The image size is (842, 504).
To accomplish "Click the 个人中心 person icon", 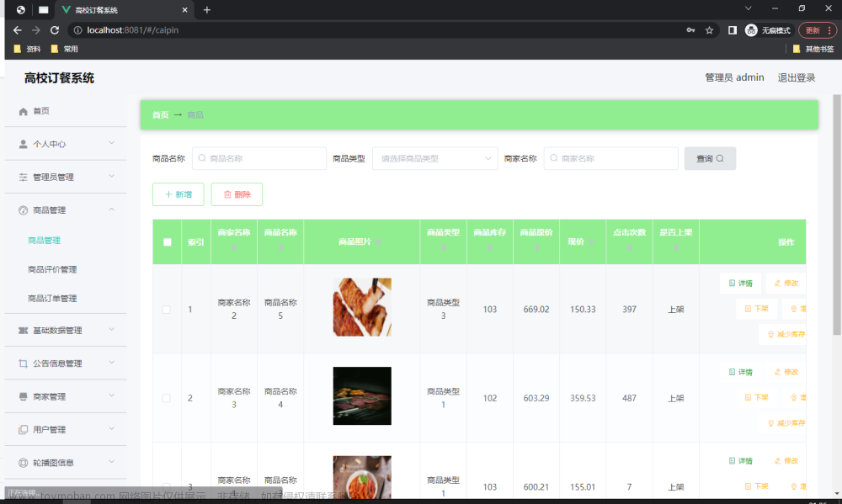I will pos(23,145).
